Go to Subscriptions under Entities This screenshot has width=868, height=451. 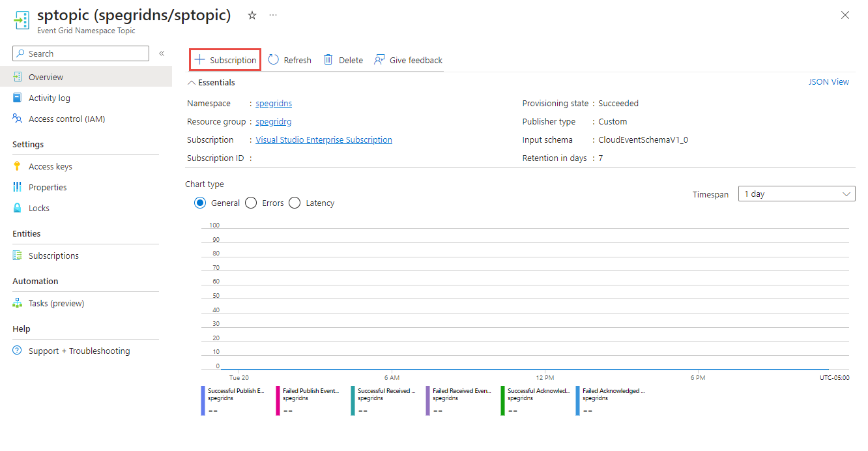click(53, 255)
